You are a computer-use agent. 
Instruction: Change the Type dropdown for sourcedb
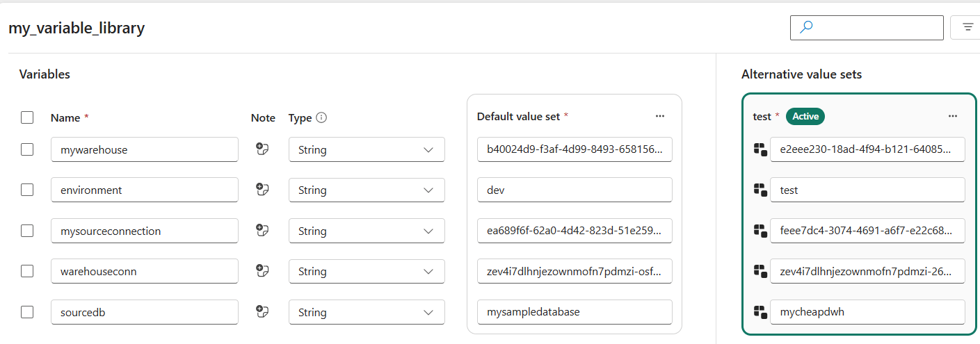(367, 312)
